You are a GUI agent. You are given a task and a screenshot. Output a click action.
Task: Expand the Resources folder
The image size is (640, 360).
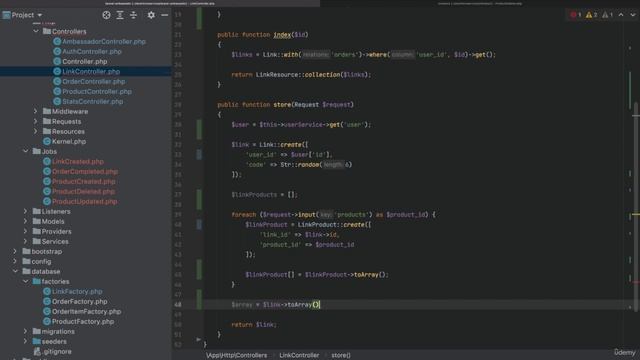pos(36,131)
